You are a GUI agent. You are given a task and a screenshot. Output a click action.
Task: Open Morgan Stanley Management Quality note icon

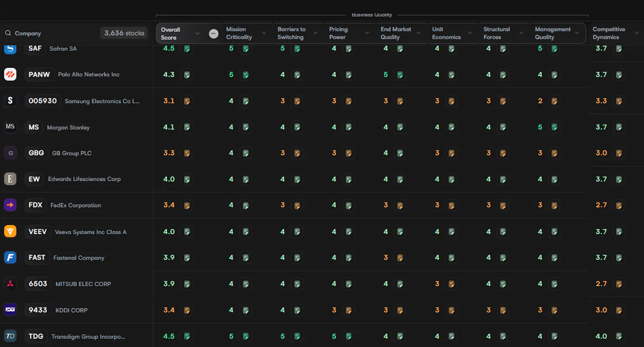(x=554, y=127)
